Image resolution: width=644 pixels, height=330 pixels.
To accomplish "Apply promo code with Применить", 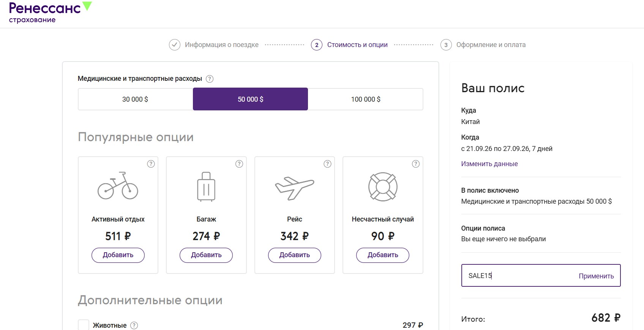I will 596,276.
